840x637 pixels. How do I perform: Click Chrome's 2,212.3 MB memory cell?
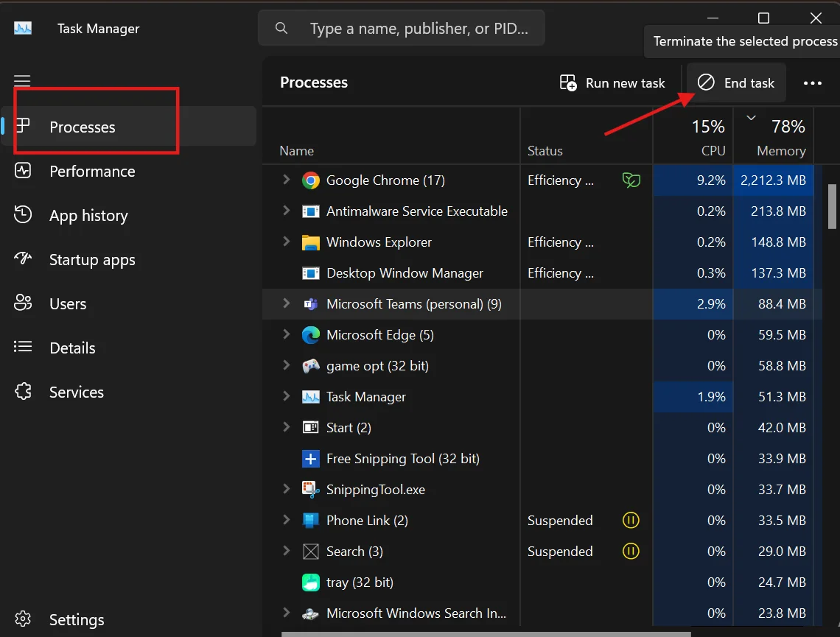(774, 180)
